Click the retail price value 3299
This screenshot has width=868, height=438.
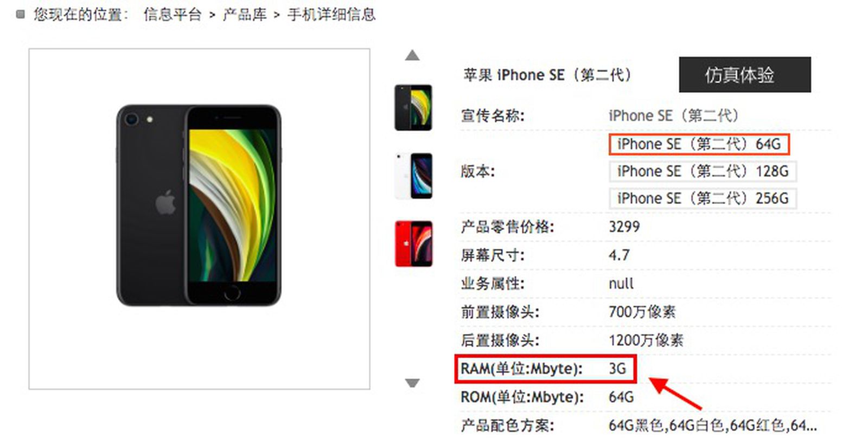pyautogui.click(x=624, y=227)
